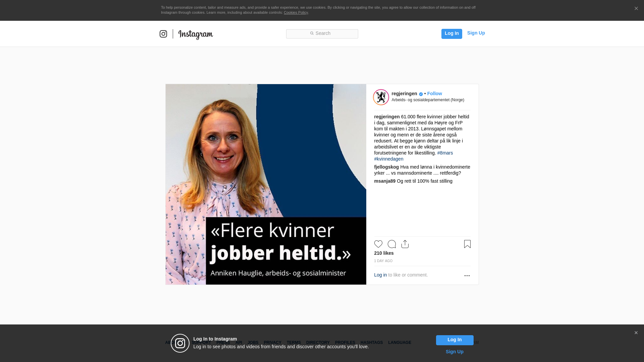The width and height of the screenshot is (644, 362).
Task: Dismiss the cookie notice banner
Action: pos(636,9)
